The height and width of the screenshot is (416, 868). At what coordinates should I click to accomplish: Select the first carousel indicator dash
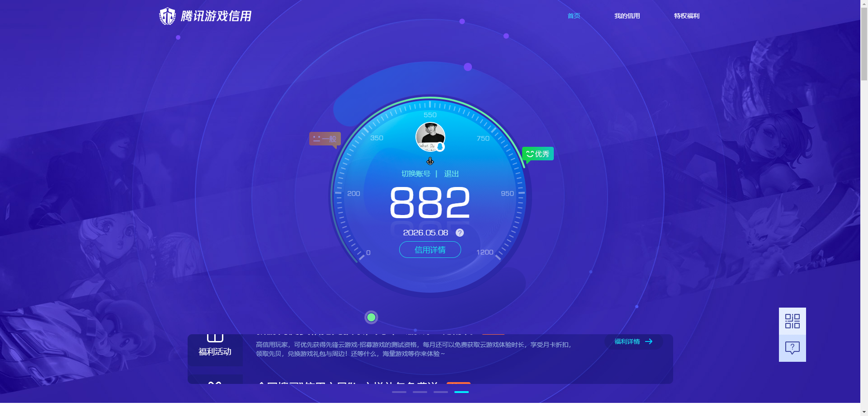tap(399, 392)
